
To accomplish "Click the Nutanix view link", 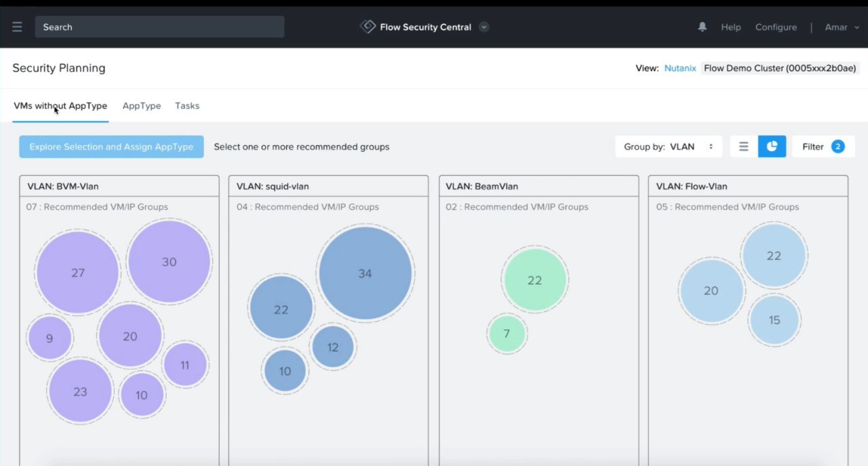I will (x=680, y=68).
